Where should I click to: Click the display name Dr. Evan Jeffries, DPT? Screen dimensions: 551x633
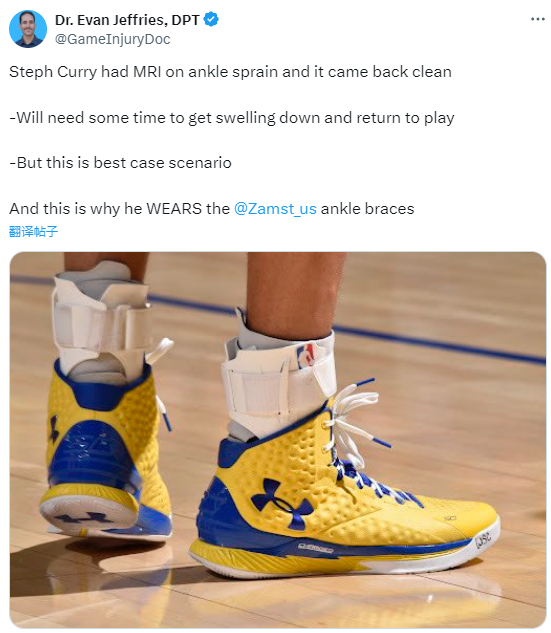(x=127, y=19)
